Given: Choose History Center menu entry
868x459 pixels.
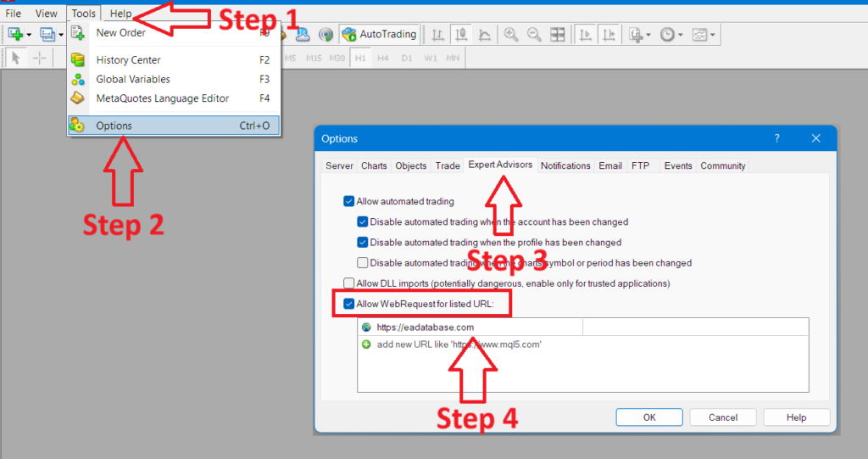Looking at the screenshot, I should click(174, 60).
